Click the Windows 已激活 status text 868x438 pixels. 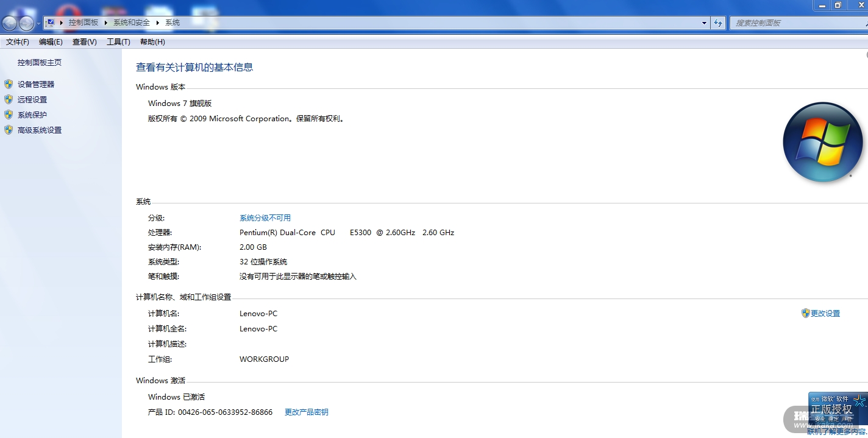176,397
